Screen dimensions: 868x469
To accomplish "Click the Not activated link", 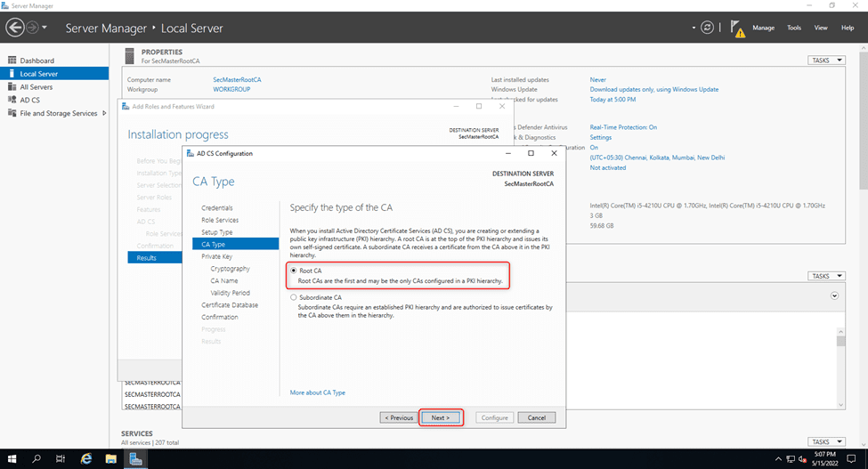I will coord(608,167).
